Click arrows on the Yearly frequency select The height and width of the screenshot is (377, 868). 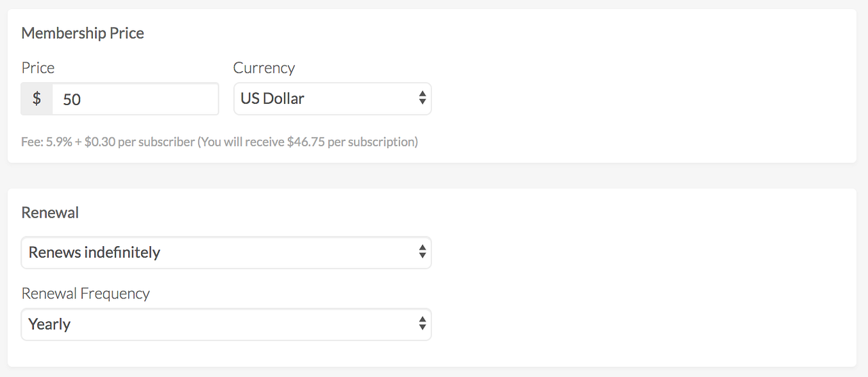[422, 324]
